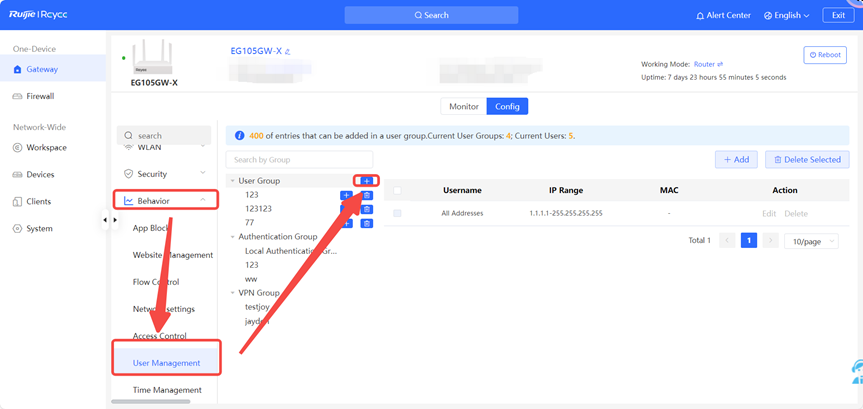The width and height of the screenshot is (863, 409).
Task: Edit device name pencil icon
Action: (287, 52)
